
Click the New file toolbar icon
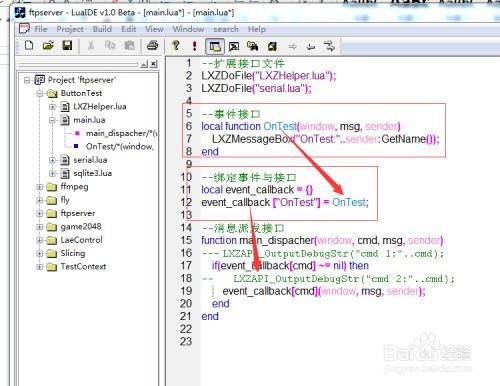click(29, 45)
